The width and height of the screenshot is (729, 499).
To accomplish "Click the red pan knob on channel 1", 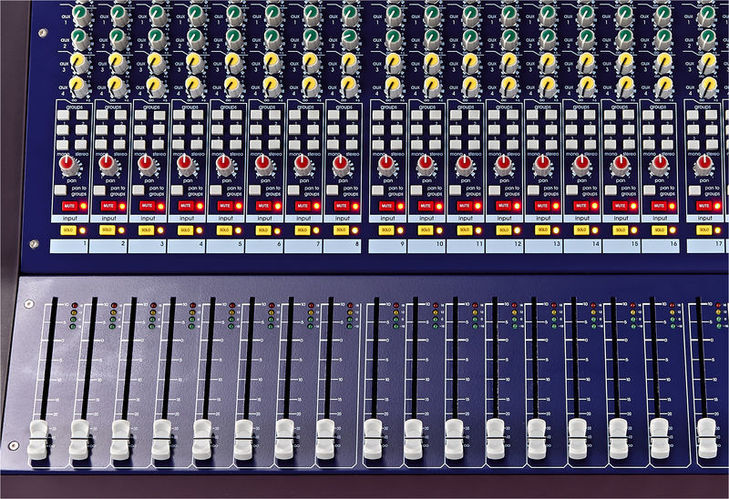I will coord(68,165).
